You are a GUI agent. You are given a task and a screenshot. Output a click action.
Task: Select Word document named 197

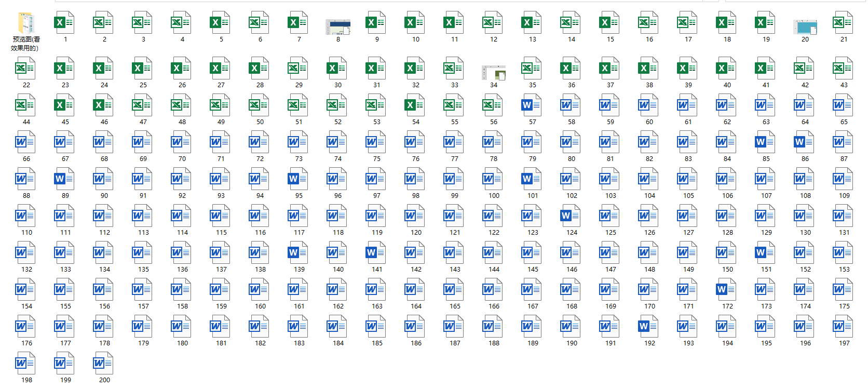[844, 327]
